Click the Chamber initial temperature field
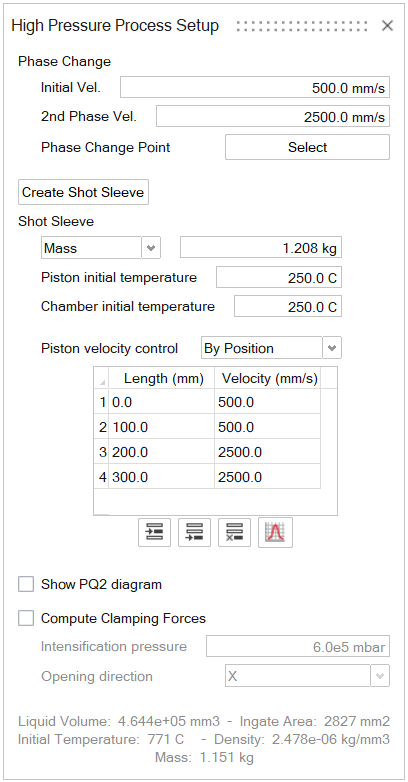The height and width of the screenshot is (782, 408). click(288, 306)
